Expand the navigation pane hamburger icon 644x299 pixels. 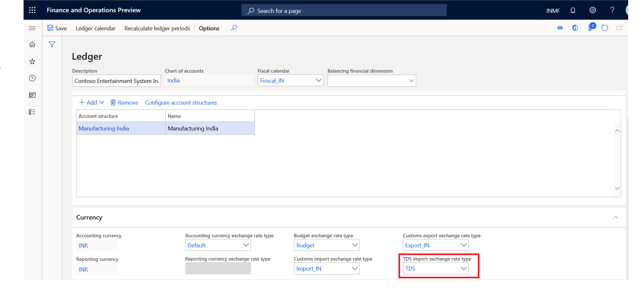click(x=32, y=28)
